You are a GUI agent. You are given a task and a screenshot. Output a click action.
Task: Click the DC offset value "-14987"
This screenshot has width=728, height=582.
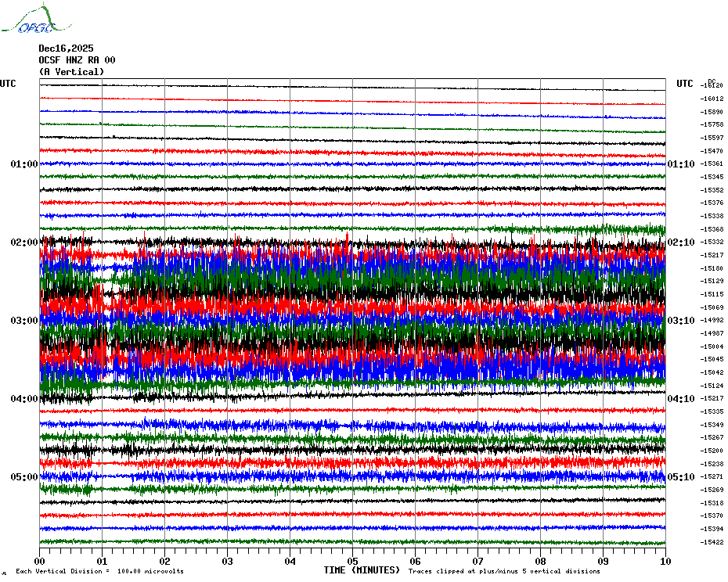(x=712, y=333)
